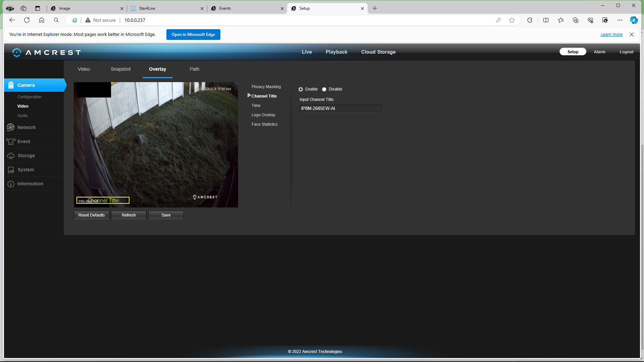Open the Cloud Storage page
Image resolution: width=644 pixels, height=362 pixels.
[378, 52]
